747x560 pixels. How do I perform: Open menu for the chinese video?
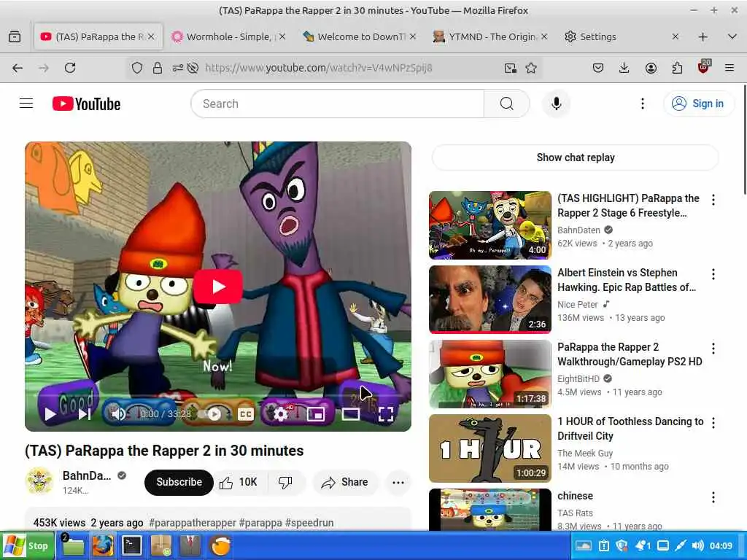(713, 497)
